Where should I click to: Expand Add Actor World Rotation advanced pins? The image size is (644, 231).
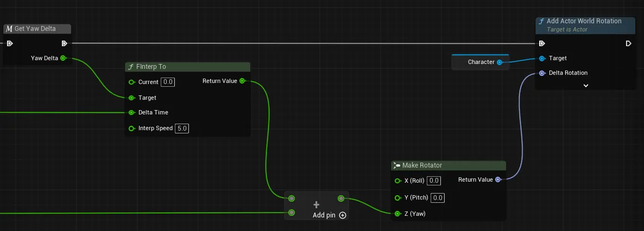pos(586,85)
